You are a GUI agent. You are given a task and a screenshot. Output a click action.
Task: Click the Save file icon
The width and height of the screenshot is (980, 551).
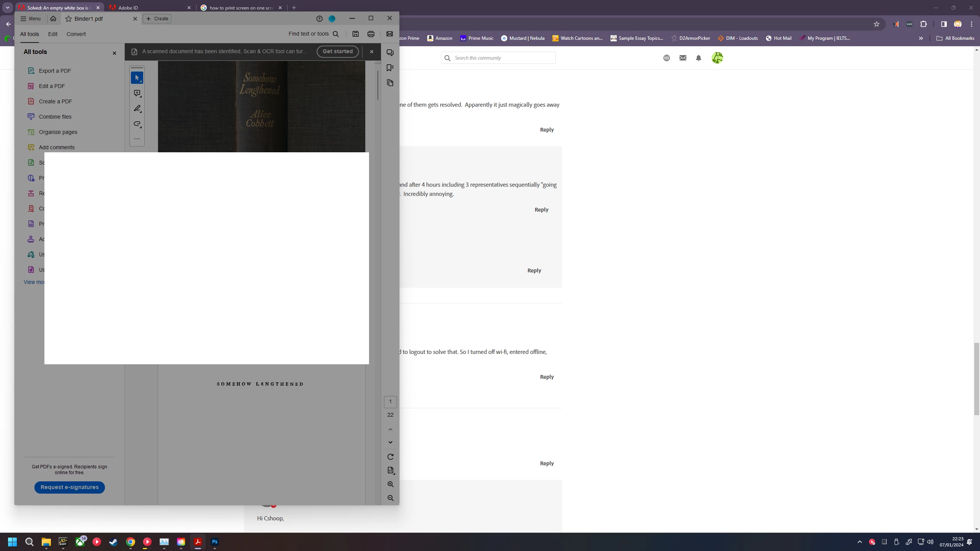click(355, 34)
